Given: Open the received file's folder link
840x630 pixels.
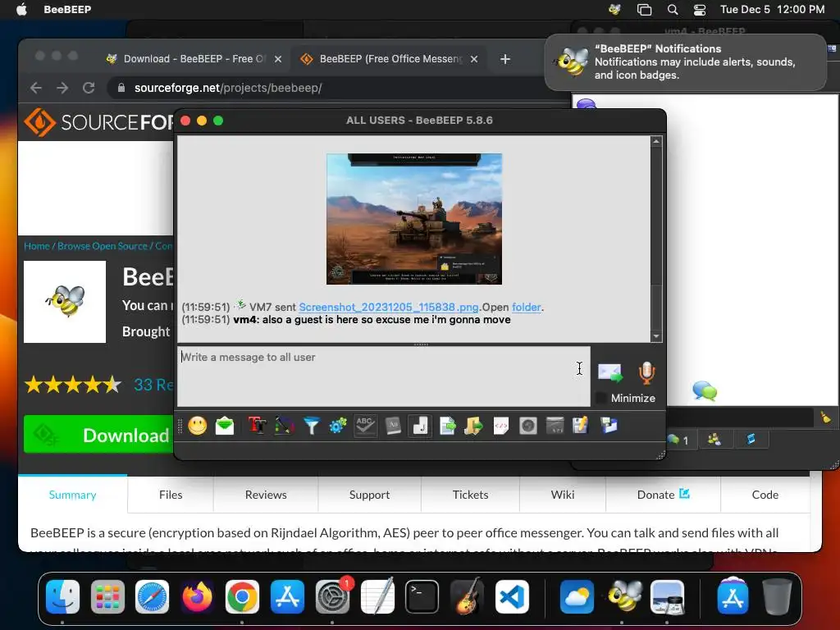Looking at the screenshot, I should click(x=526, y=307).
